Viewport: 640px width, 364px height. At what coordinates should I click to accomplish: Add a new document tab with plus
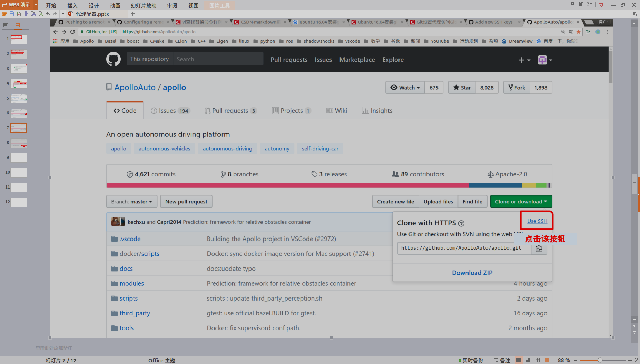pos(133,14)
